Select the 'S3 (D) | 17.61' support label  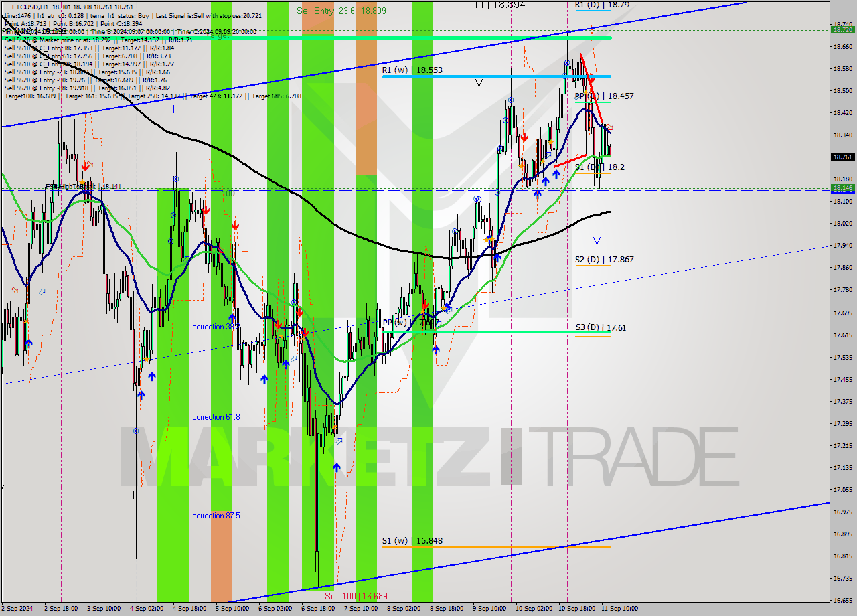tap(601, 327)
